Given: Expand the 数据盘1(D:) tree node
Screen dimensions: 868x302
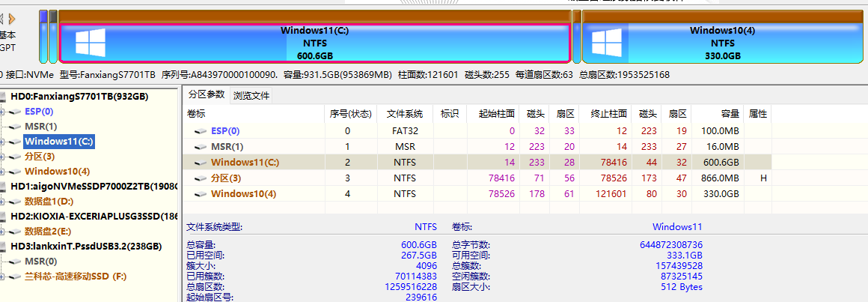Looking at the screenshot, I should [2, 202].
